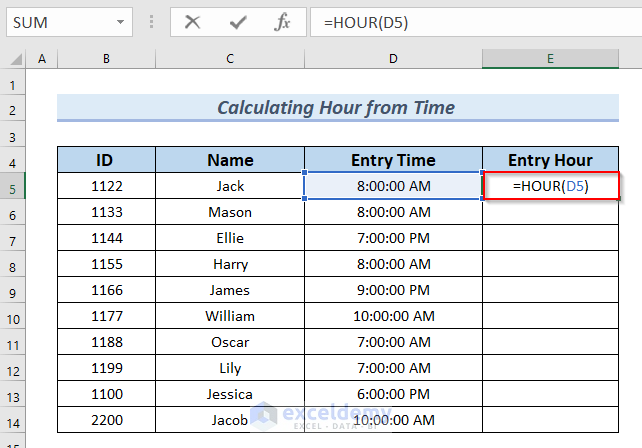
Task: Confirm formula with the checkmark icon
Action: [238, 21]
